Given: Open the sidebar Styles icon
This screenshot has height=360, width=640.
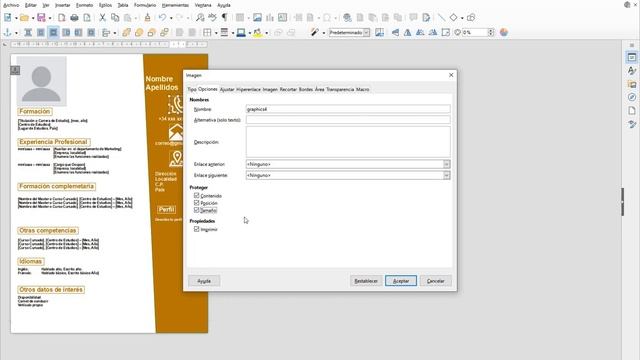Looking at the screenshot, I should coord(632,71).
